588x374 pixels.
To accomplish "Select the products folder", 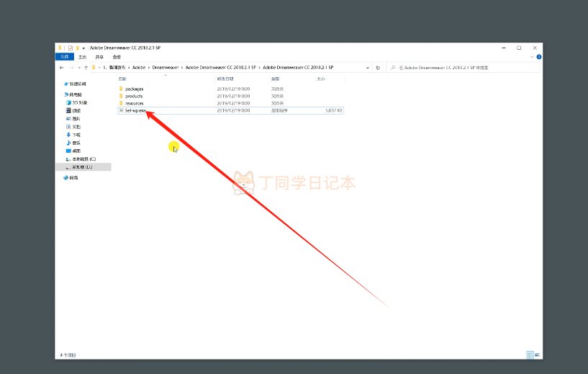I will point(134,96).
